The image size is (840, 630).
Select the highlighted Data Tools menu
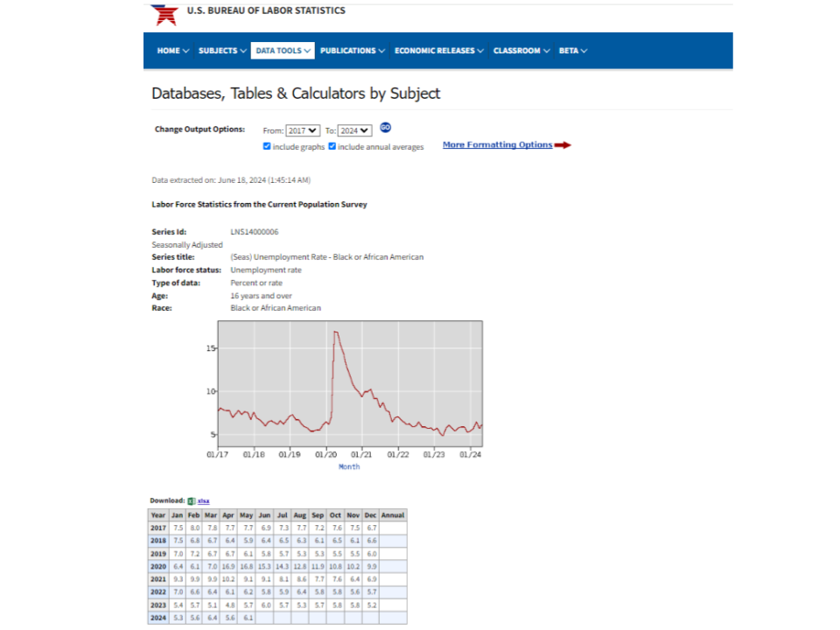click(x=283, y=51)
